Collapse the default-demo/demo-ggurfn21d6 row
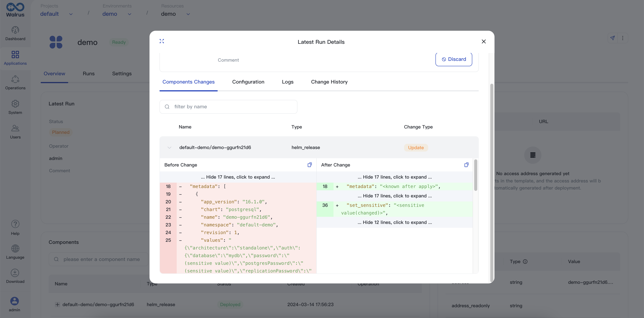This screenshot has height=318, width=644. point(169,147)
